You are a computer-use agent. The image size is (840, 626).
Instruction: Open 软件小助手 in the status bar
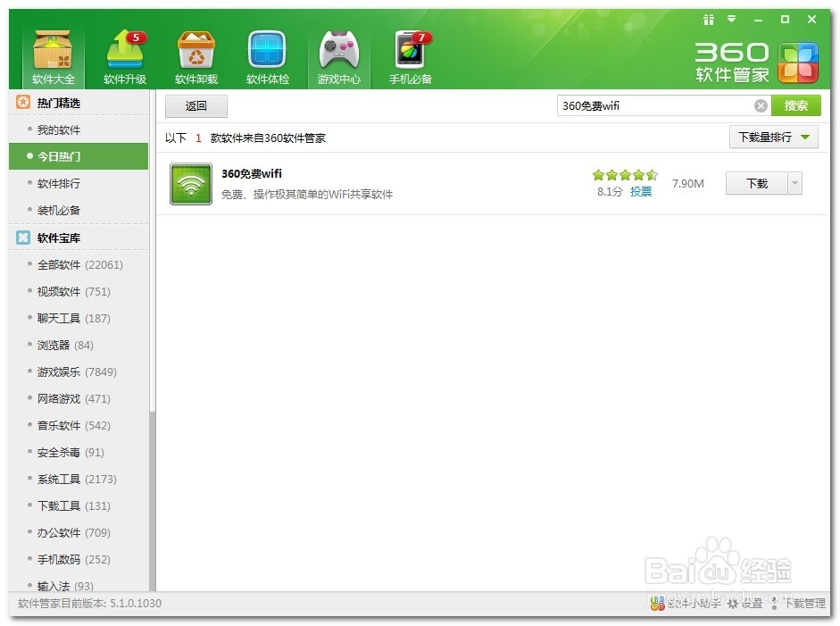point(686,604)
